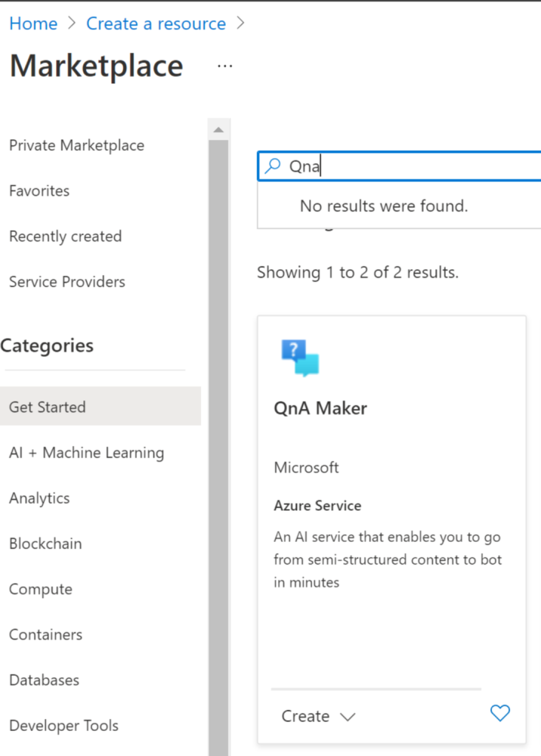Select the Get Started category
Image resolution: width=541 pixels, height=756 pixels.
[x=100, y=406]
